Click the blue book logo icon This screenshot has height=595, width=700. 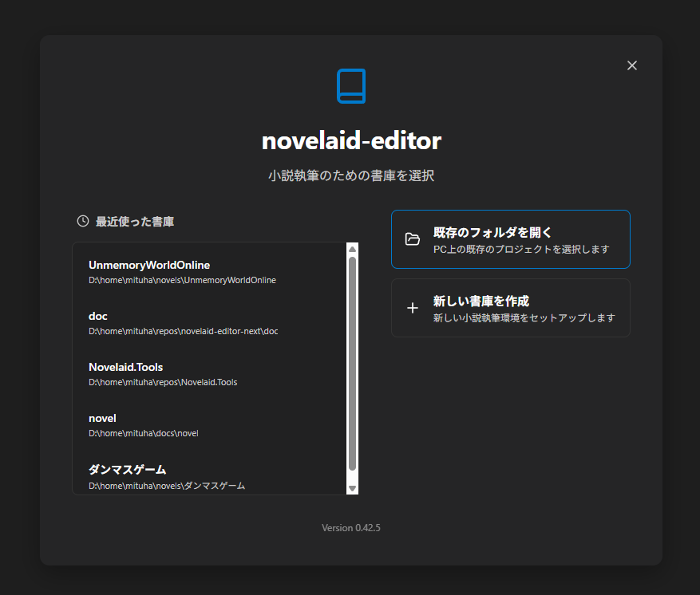[351, 86]
